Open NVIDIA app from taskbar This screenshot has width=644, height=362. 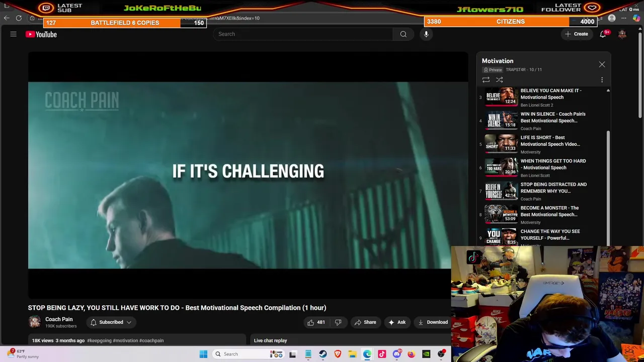pyautogui.click(x=426, y=354)
